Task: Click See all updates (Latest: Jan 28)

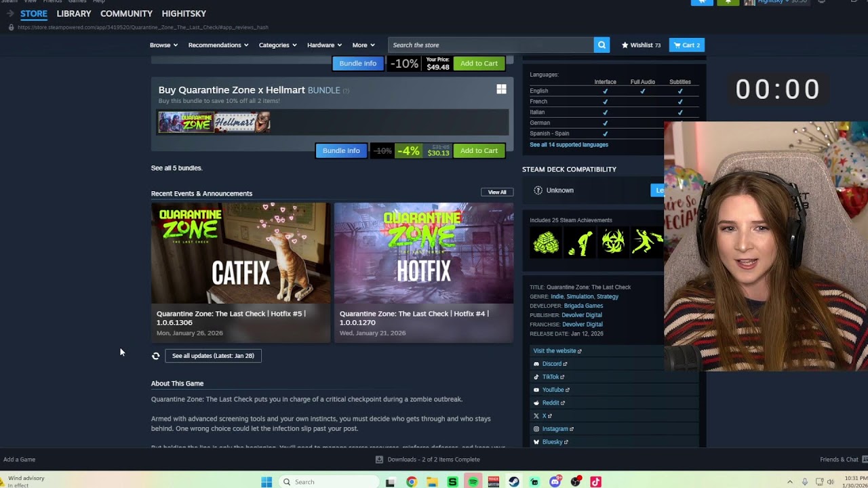Action: [x=213, y=356]
